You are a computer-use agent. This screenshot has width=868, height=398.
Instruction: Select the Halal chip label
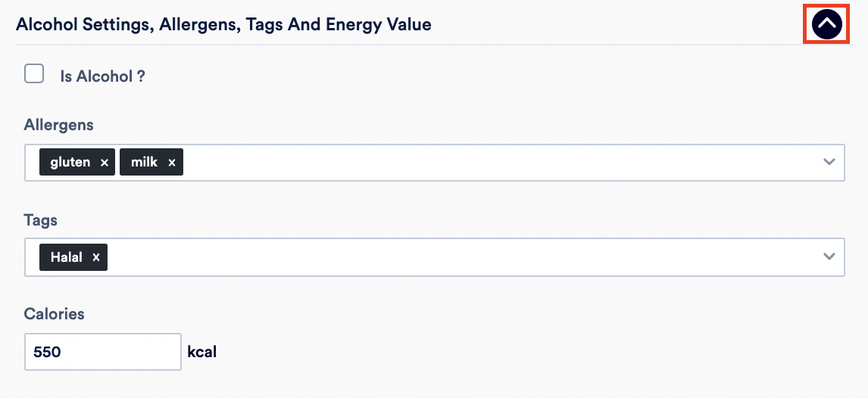pyautogui.click(x=67, y=257)
